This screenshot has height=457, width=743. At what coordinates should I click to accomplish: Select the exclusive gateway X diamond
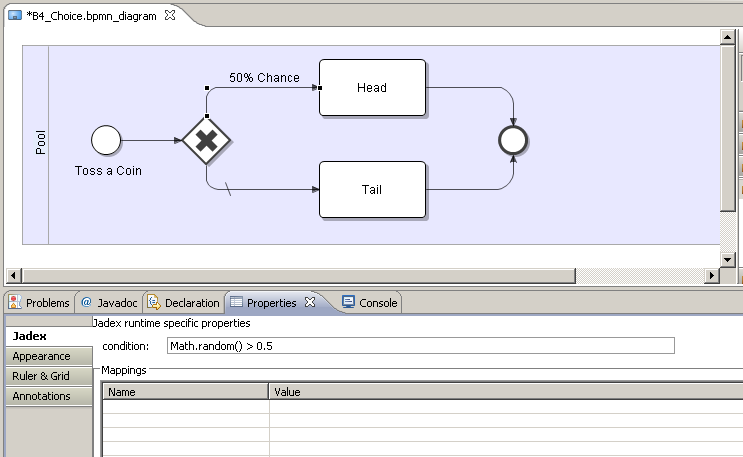click(206, 141)
